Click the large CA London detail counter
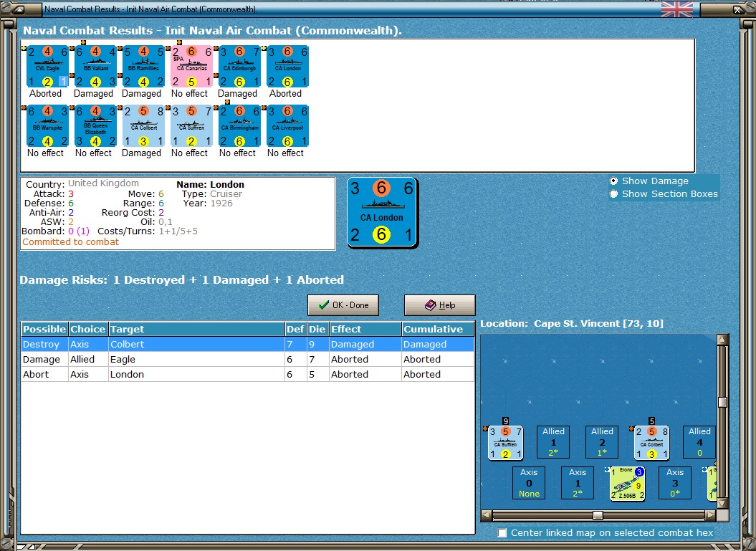756x551 pixels. coord(383,213)
